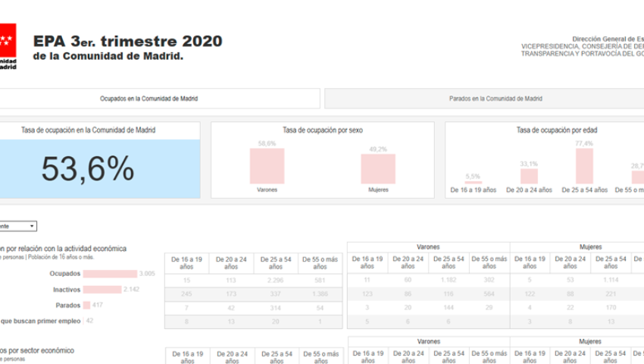Open the Ocupados en la Comunidad de Madrid tab
644x364 pixels.
(x=159, y=99)
